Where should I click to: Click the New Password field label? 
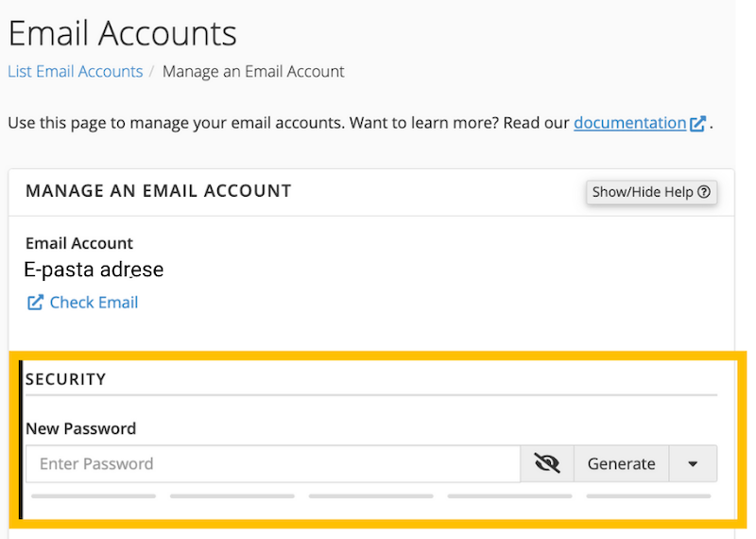click(80, 428)
